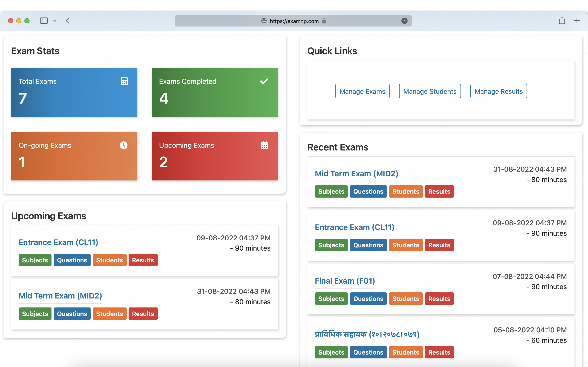Screen dimensions: 588x367
Task: Open Manage Results quick link
Action: (x=498, y=91)
